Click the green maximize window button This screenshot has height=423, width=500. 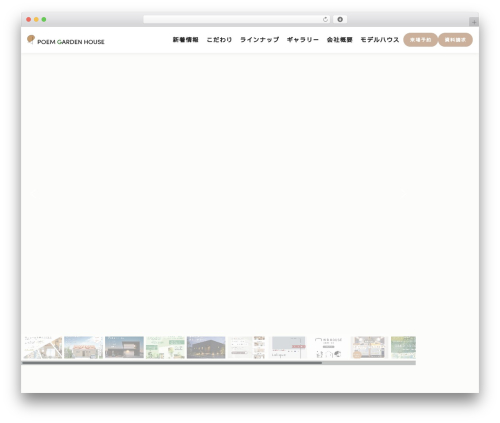pos(44,19)
